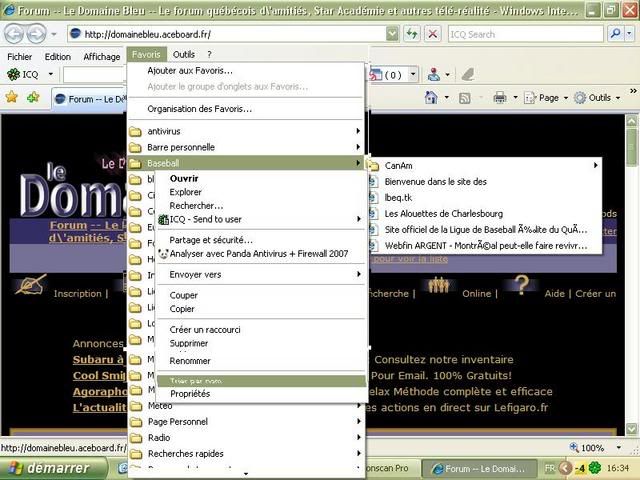The height and width of the screenshot is (480, 640).
Task: Click the browser Back arrow button
Action: 14,34
